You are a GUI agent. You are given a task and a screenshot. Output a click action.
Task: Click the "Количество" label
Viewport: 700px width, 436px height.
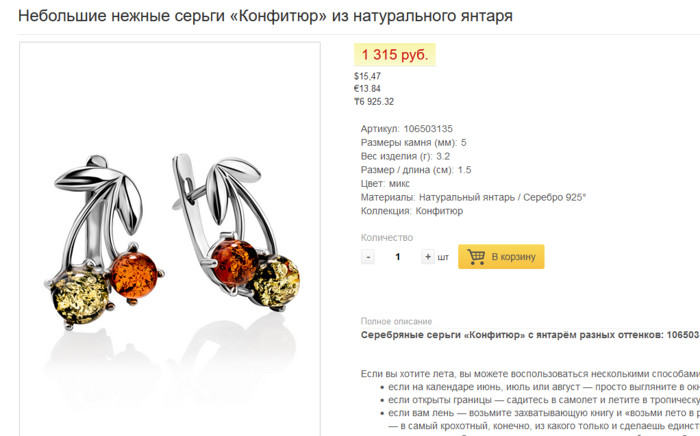[387, 237]
